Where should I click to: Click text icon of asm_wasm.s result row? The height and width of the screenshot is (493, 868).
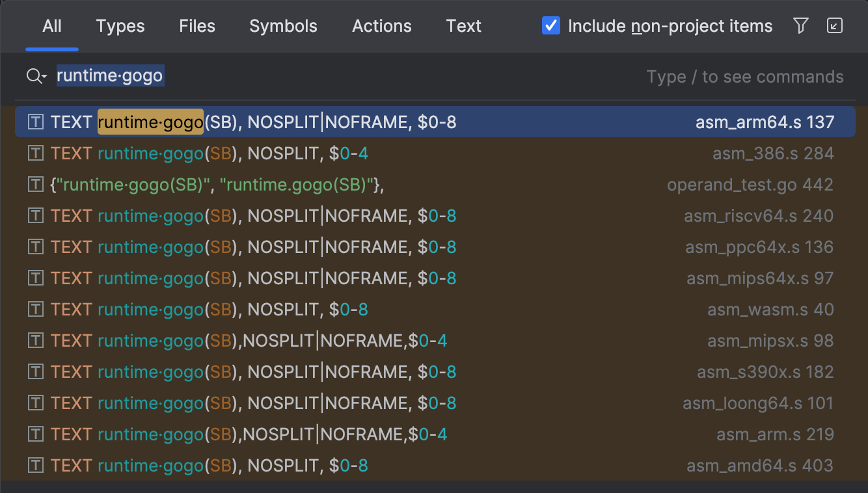coord(36,310)
